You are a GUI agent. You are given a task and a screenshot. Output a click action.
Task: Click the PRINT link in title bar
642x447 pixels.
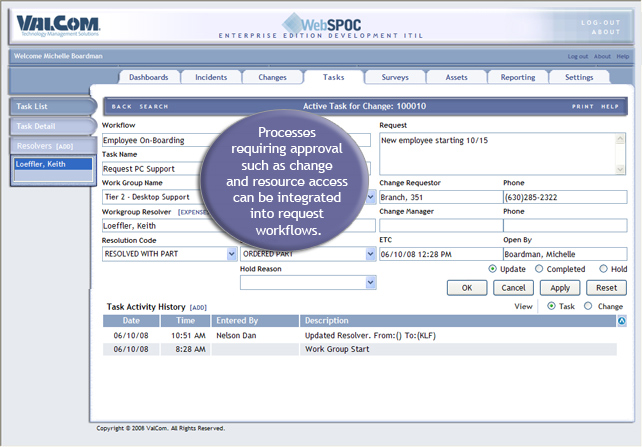[583, 106]
